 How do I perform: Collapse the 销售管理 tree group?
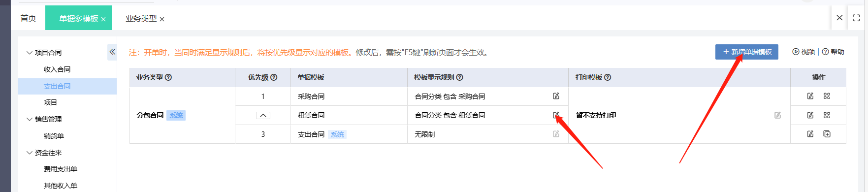[x=30, y=119]
